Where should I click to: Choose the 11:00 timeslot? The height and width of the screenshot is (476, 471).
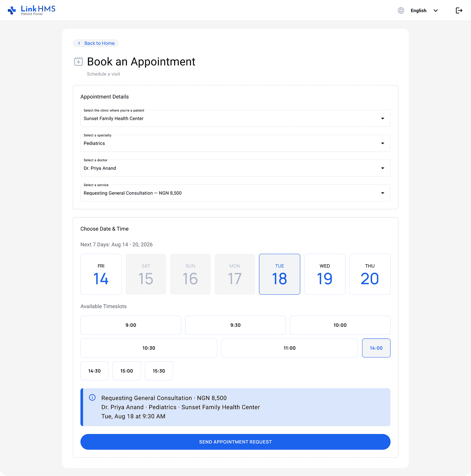[290, 348]
